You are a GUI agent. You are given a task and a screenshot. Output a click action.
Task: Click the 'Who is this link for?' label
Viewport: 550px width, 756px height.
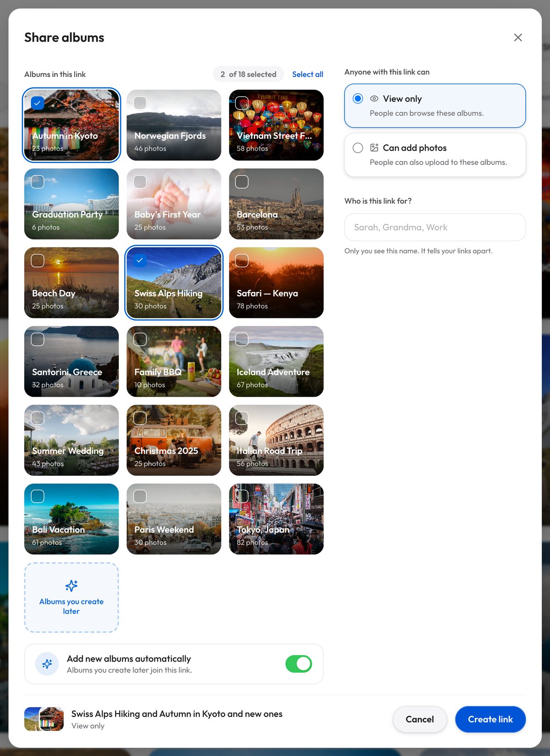pyautogui.click(x=378, y=201)
